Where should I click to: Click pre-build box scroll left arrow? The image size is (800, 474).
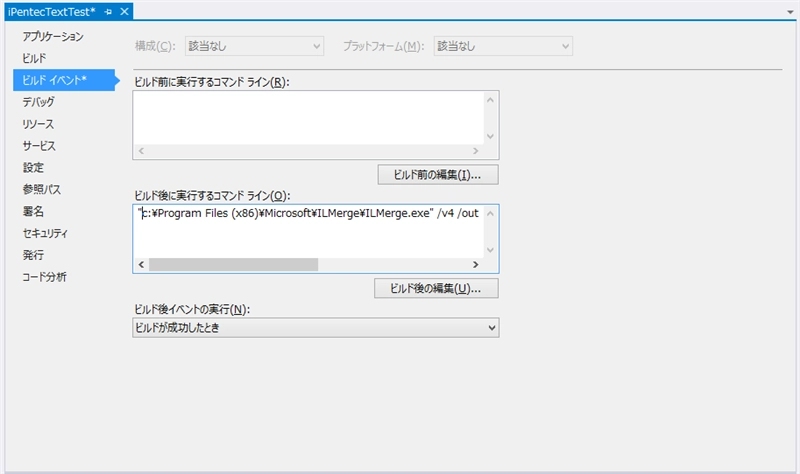point(141,151)
